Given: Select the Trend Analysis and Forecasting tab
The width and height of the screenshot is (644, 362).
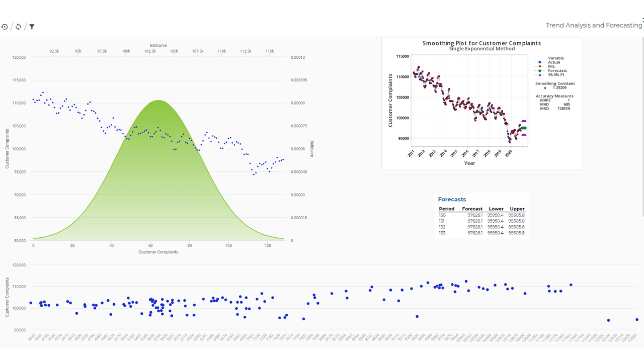Looking at the screenshot, I should point(594,25).
